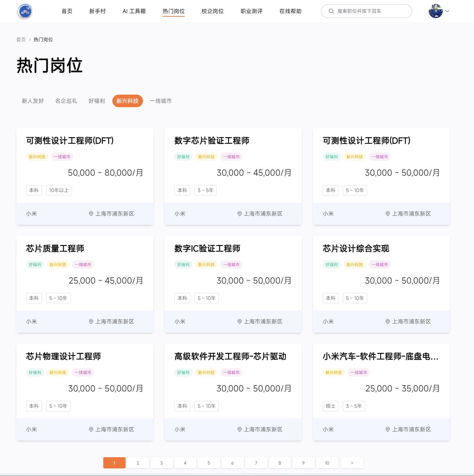
Task: Open 在线帮助 navigation item
Action: [x=290, y=11]
